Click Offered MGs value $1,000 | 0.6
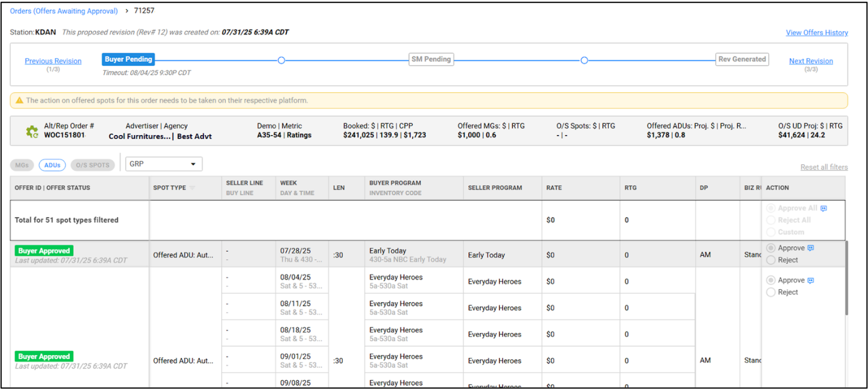The image size is (868, 389). pos(477,135)
